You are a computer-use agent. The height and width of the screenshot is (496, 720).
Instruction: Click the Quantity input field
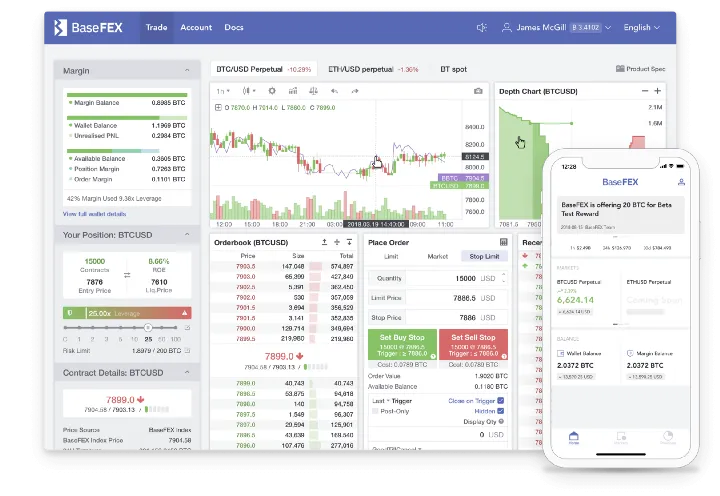pyautogui.click(x=438, y=278)
